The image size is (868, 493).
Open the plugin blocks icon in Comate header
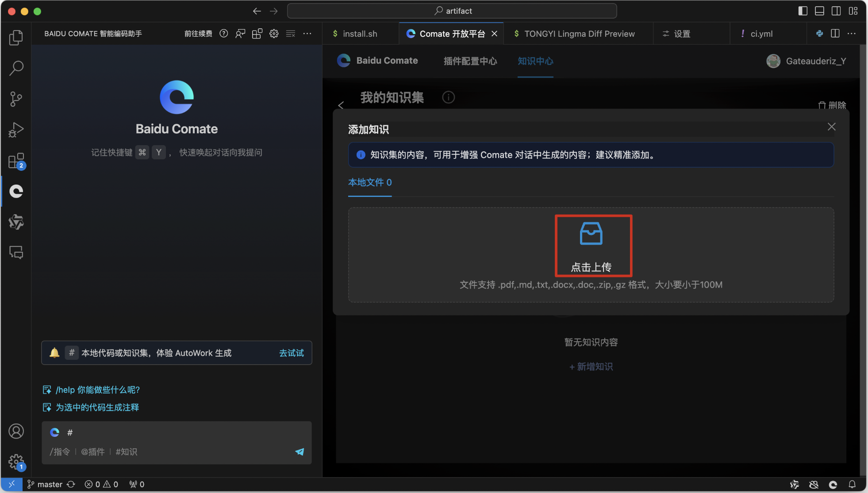pyautogui.click(x=257, y=34)
